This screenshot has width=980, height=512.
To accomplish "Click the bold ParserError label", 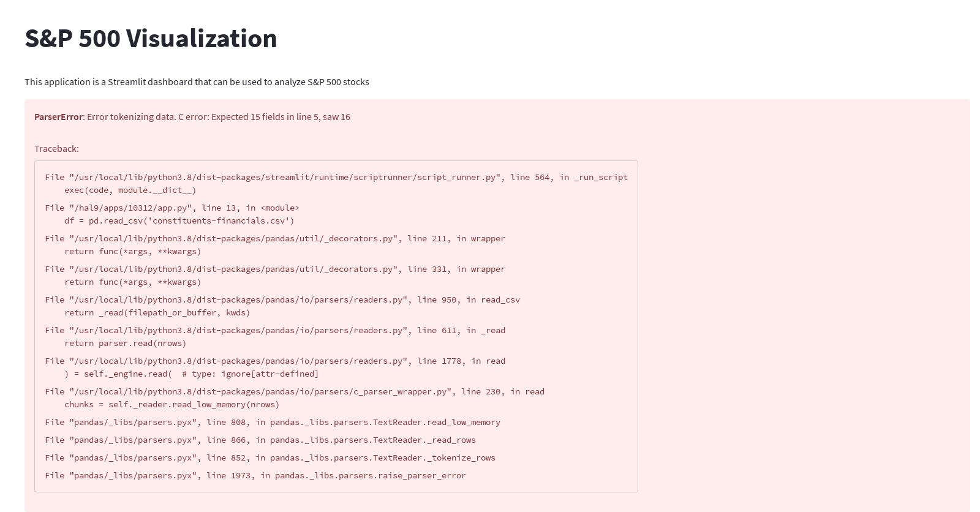I will [58, 117].
